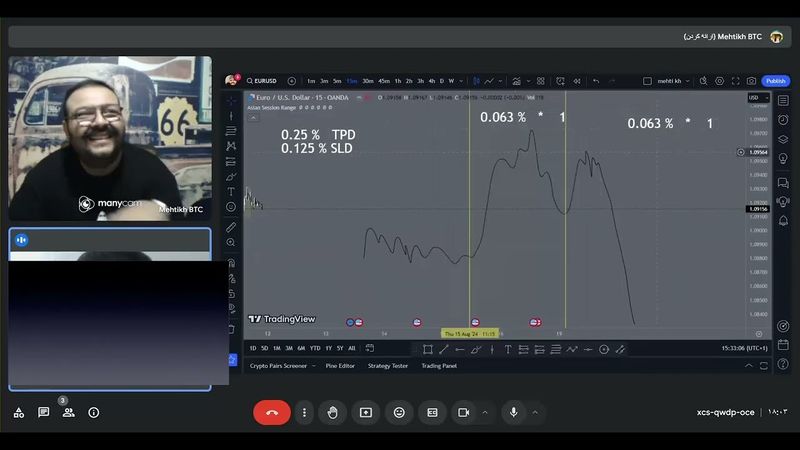Raise hand in the meeting

click(x=332, y=412)
